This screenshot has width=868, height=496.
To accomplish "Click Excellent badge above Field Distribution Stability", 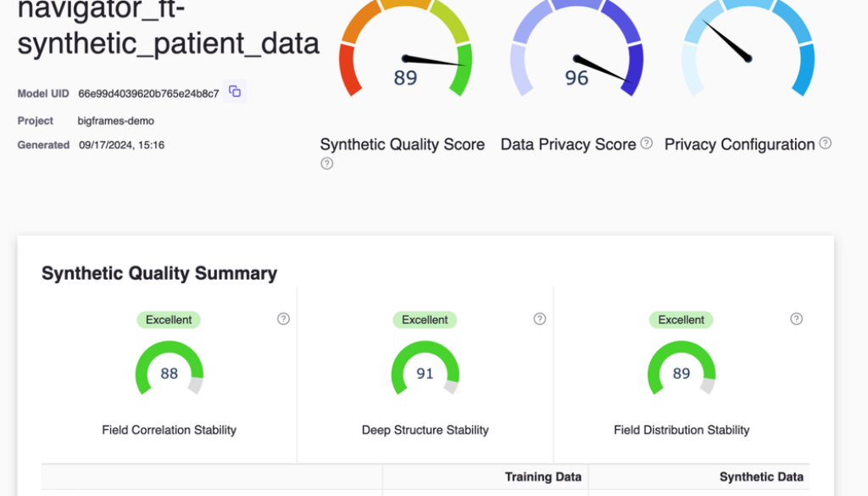I will (x=682, y=320).
